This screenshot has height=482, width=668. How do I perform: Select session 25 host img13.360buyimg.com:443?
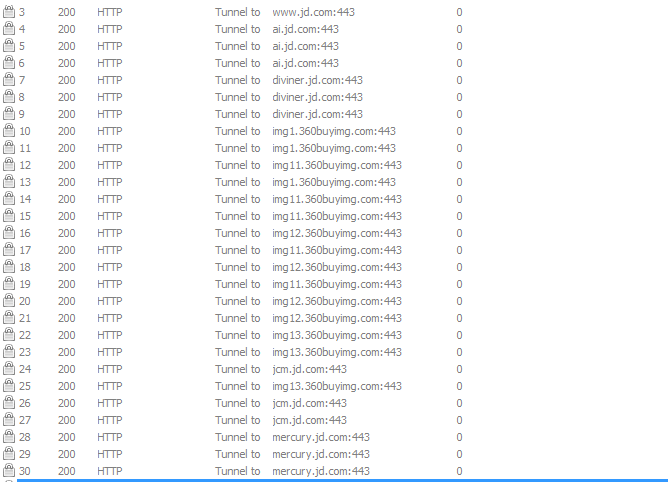pos(337,386)
